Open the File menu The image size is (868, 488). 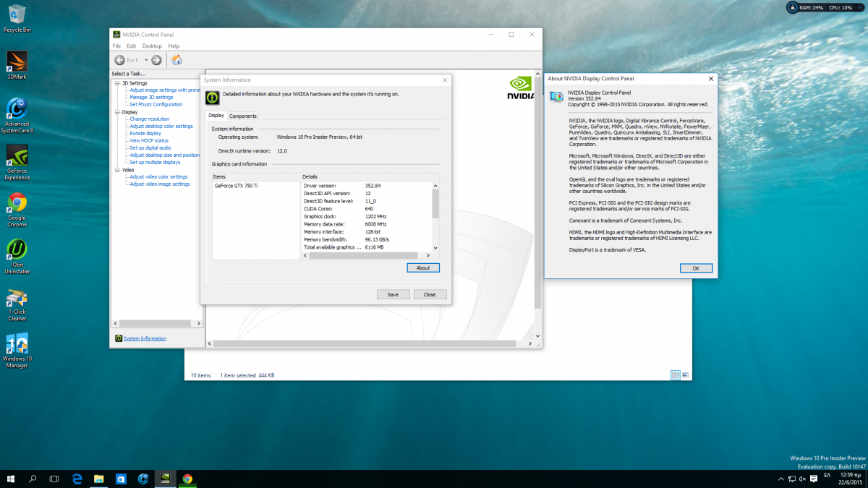(116, 46)
